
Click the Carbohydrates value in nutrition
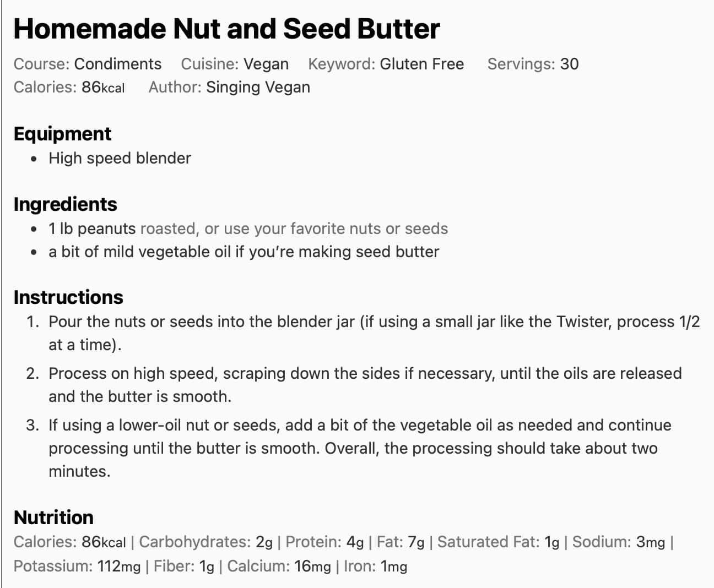click(264, 542)
